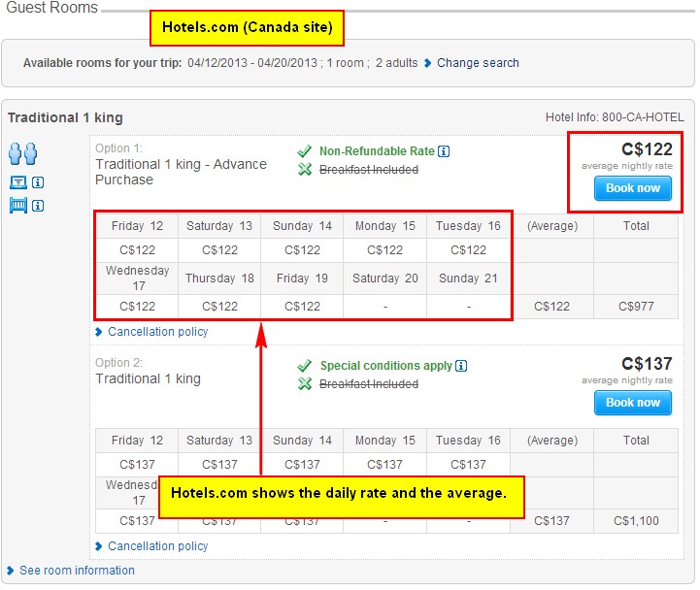Click Option 2 C$137 average nightly rate price
This screenshot has width=700, height=590.
[647, 364]
